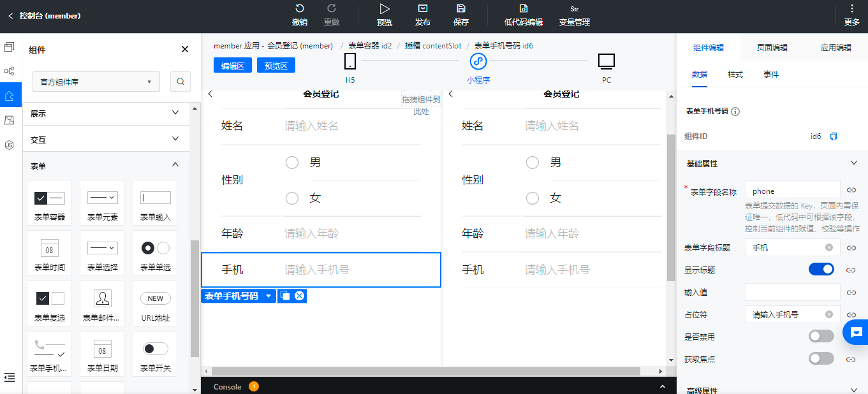The width and height of the screenshot is (868, 394).
Task: Select the 男 radio in the editing pane
Action: [292, 163]
